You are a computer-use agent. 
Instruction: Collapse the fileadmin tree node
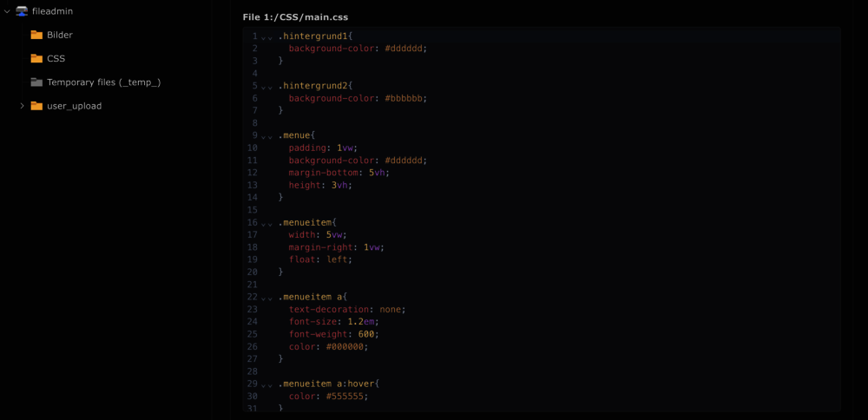(x=7, y=11)
